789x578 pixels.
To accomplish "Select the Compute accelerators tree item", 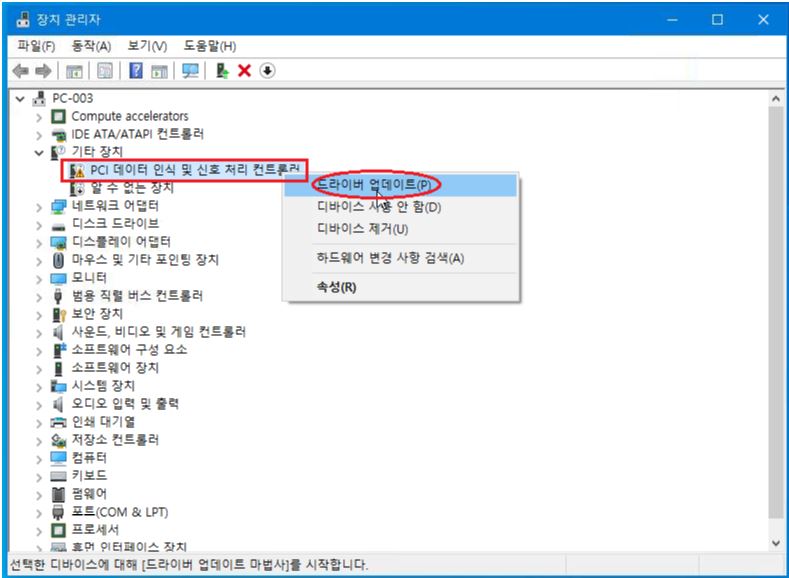I will (129, 116).
